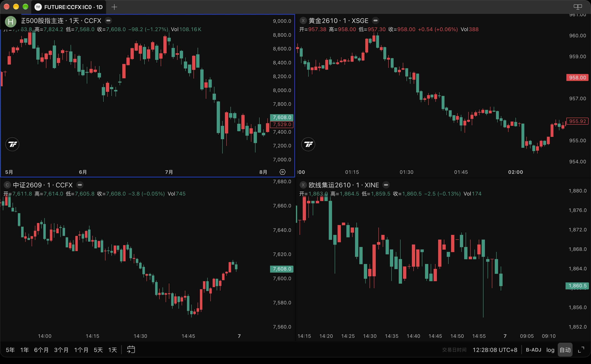Click TradingView logo on 中证500 chart
This screenshot has width=591, height=364.
tap(12, 144)
